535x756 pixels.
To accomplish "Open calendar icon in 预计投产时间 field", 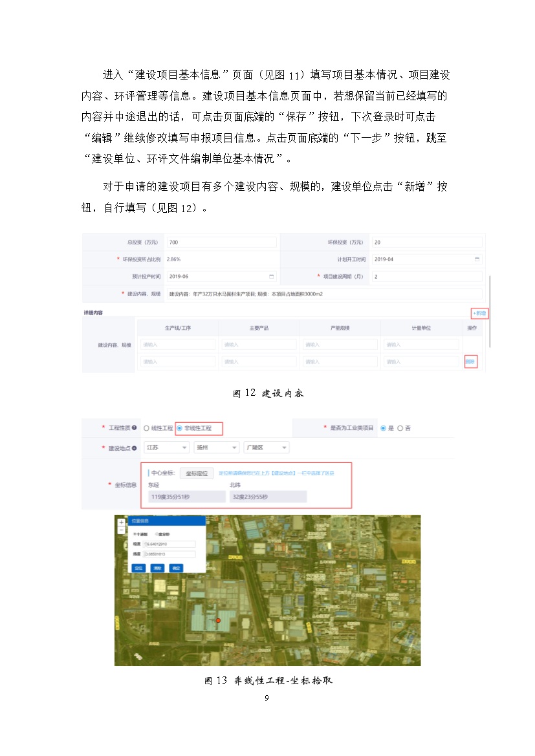I will coord(272,276).
